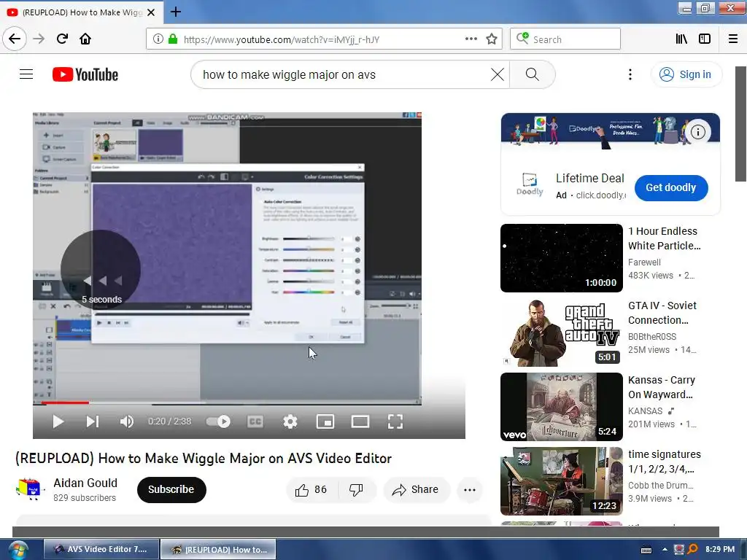This screenshot has height=560, width=747.
Task: Open the orange magnifier tray icon
Action: pyautogui.click(x=693, y=550)
